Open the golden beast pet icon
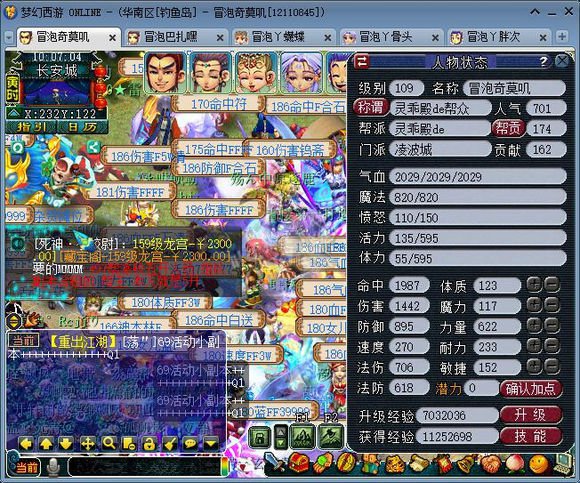The width and height of the screenshot is (580, 483). coord(395,464)
